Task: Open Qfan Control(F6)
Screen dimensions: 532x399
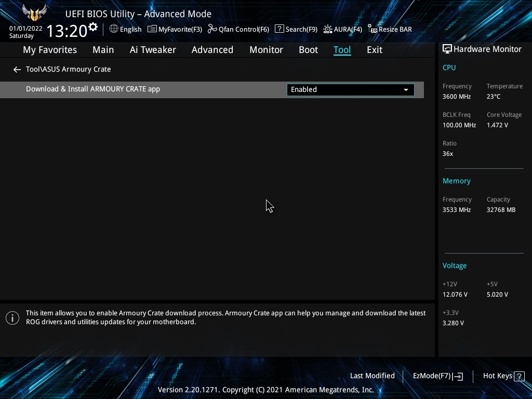Action: click(244, 29)
